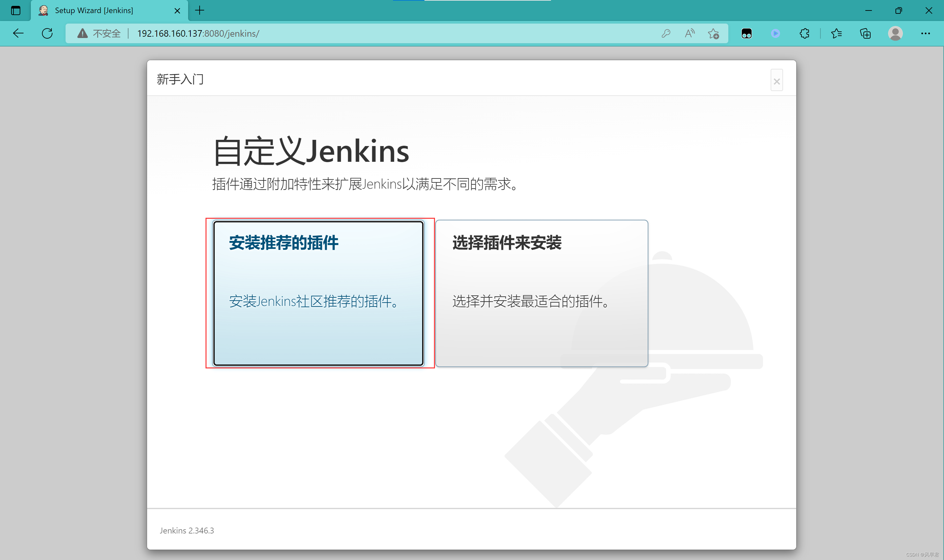Click the 不安全 security label
Screen dimensions: 944x560
(x=107, y=33)
